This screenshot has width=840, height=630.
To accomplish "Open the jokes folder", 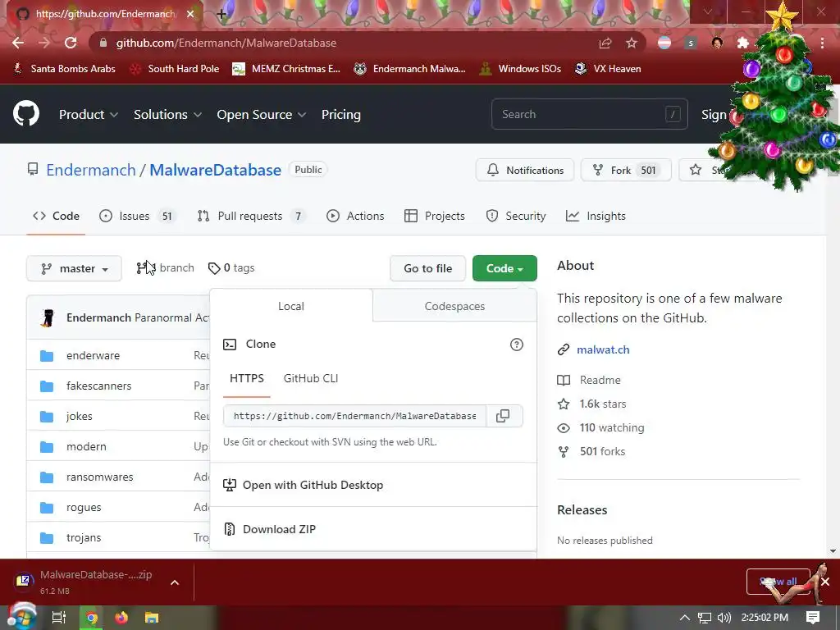I will point(80,416).
